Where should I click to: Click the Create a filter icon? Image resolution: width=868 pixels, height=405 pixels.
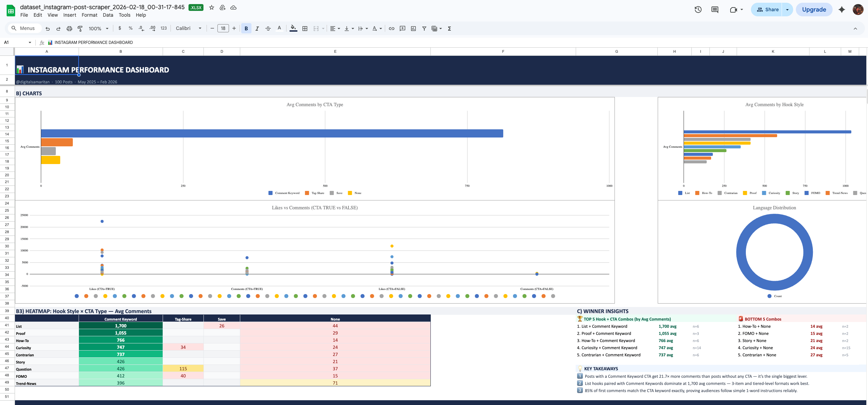[x=424, y=29]
